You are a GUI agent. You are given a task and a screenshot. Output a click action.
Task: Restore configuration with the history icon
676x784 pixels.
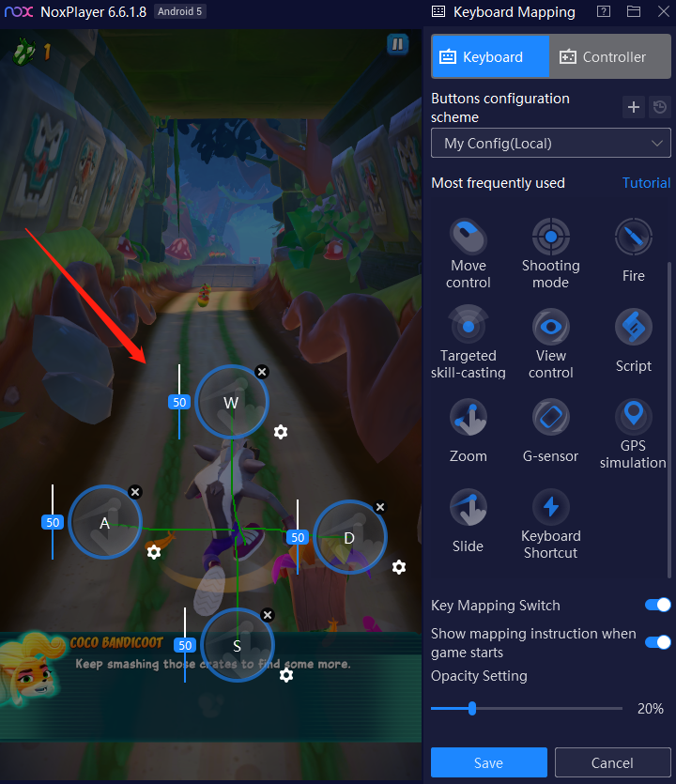tap(659, 107)
